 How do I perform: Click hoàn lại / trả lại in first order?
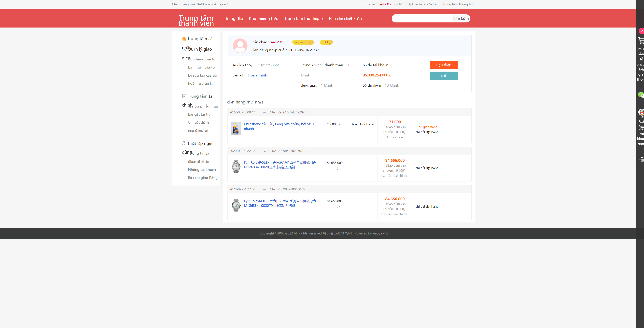coord(362,124)
